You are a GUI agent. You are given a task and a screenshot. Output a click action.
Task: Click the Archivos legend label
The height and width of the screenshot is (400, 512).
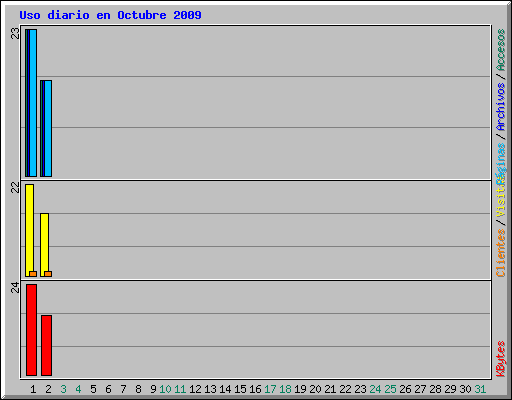[501, 107]
